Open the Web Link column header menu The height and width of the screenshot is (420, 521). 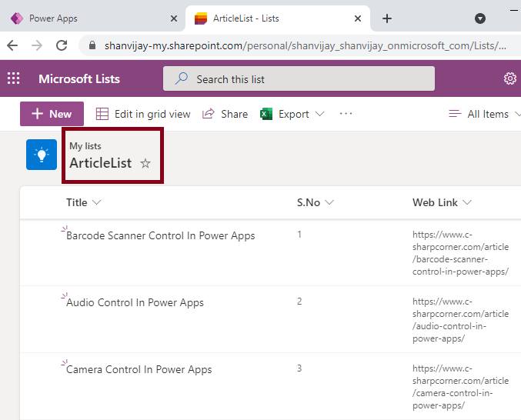pos(442,202)
